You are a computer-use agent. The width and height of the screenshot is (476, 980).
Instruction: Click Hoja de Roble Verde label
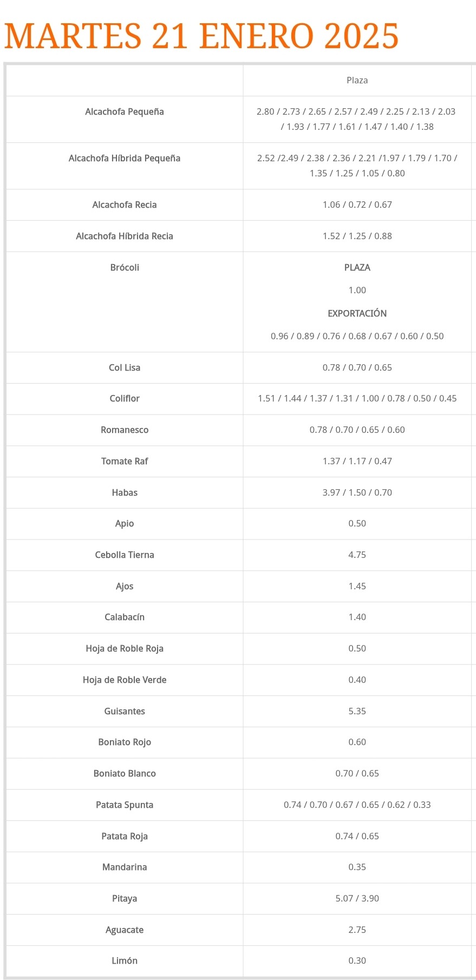(x=125, y=680)
